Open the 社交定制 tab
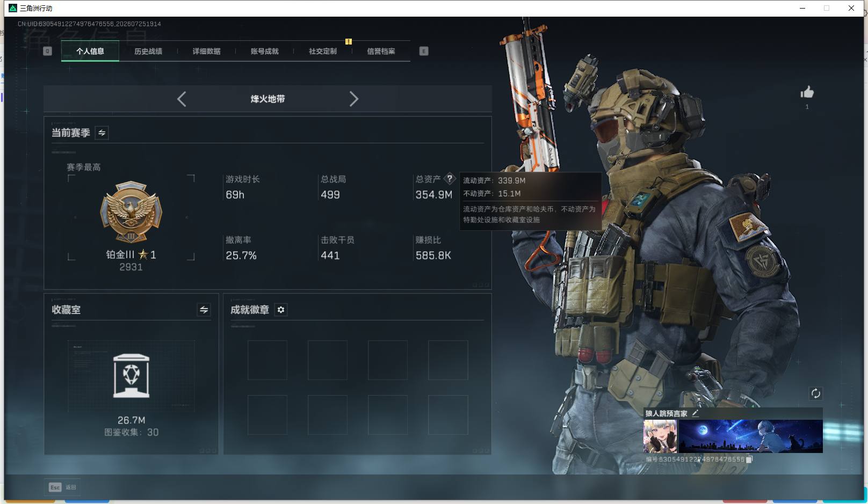868x504 pixels. pyautogui.click(x=323, y=52)
